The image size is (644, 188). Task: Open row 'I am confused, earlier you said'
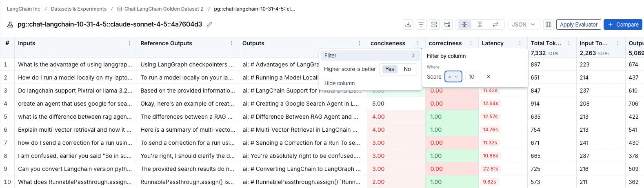tap(75, 156)
